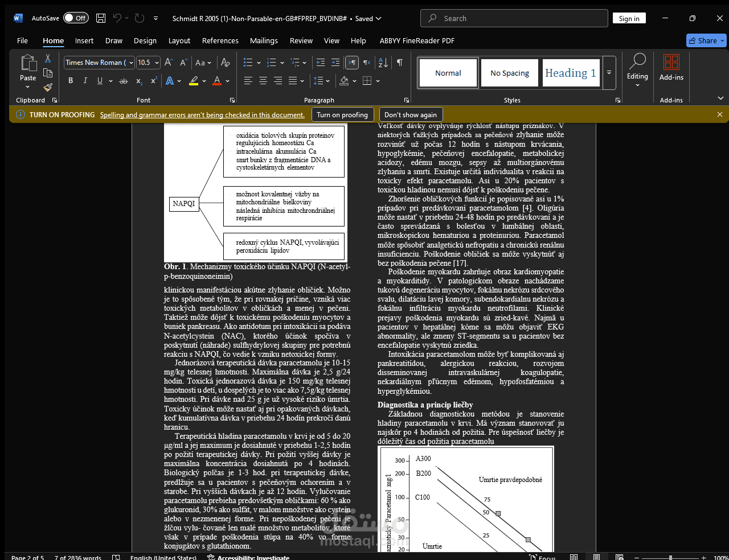The width and height of the screenshot is (729, 560).
Task: Set right-to-left text direction
Action: tap(367, 63)
